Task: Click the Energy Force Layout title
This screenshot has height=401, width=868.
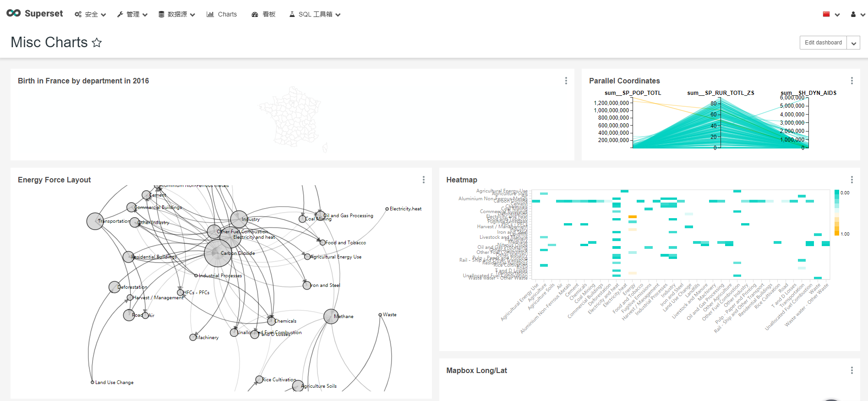Action: [54, 180]
